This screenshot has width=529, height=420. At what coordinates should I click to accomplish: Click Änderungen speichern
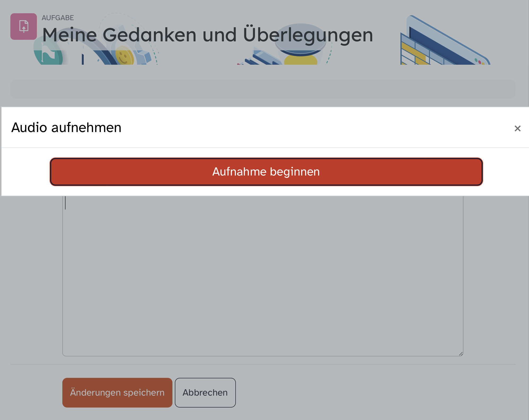(x=117, y=392)
